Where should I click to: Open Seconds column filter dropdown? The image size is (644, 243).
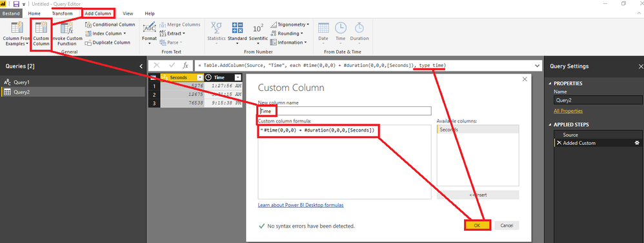200,77
